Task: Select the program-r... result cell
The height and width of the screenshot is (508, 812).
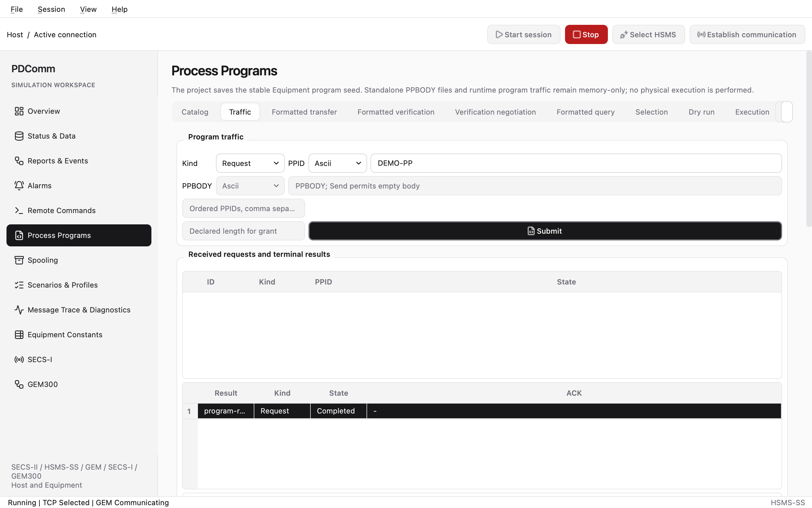Action: click(x=226, y=411)
